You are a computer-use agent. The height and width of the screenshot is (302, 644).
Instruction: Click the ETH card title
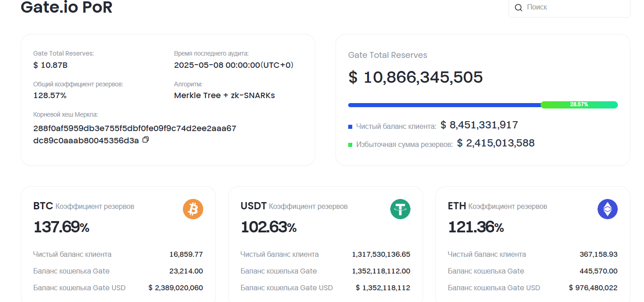[457, 206]
